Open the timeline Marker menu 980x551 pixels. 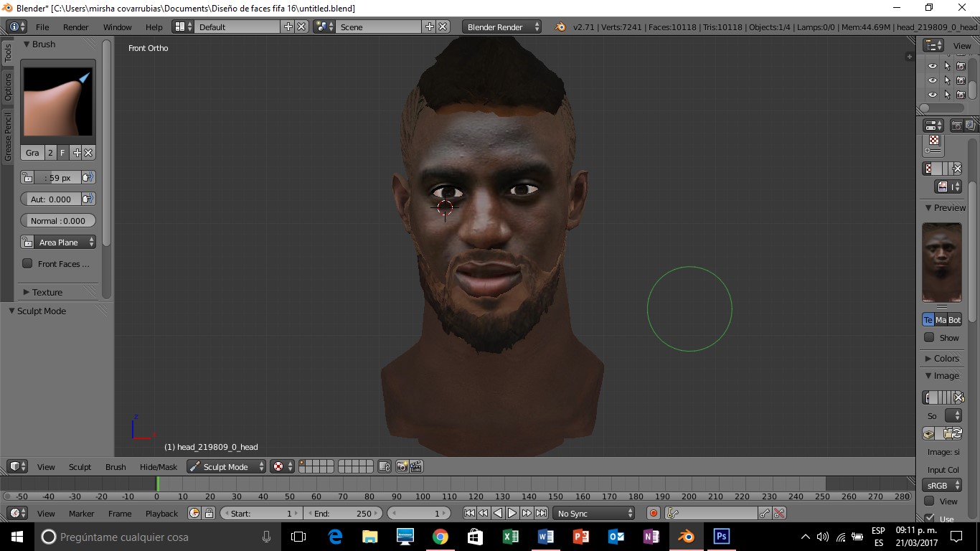pyautogui.click(x=82, y=513)
